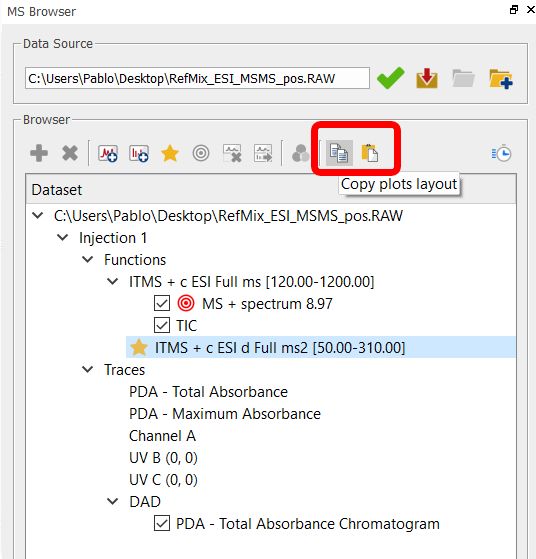
Task: Select the RAW file path tree label
Action: [x=228, y=216]
